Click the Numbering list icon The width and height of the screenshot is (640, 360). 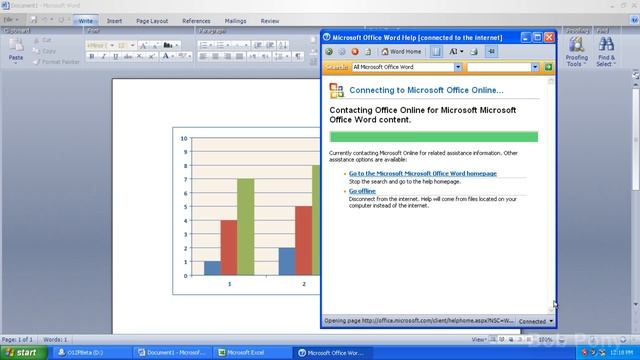(222, 45)
